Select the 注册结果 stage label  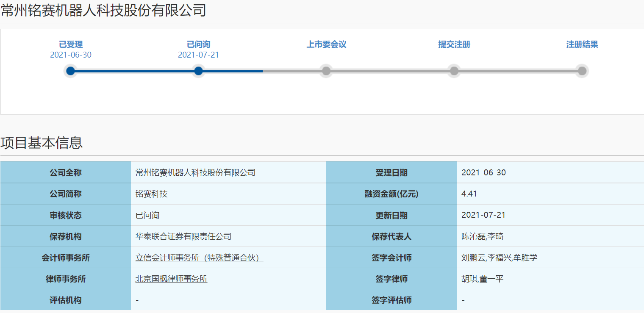click(x=582, y=44)
